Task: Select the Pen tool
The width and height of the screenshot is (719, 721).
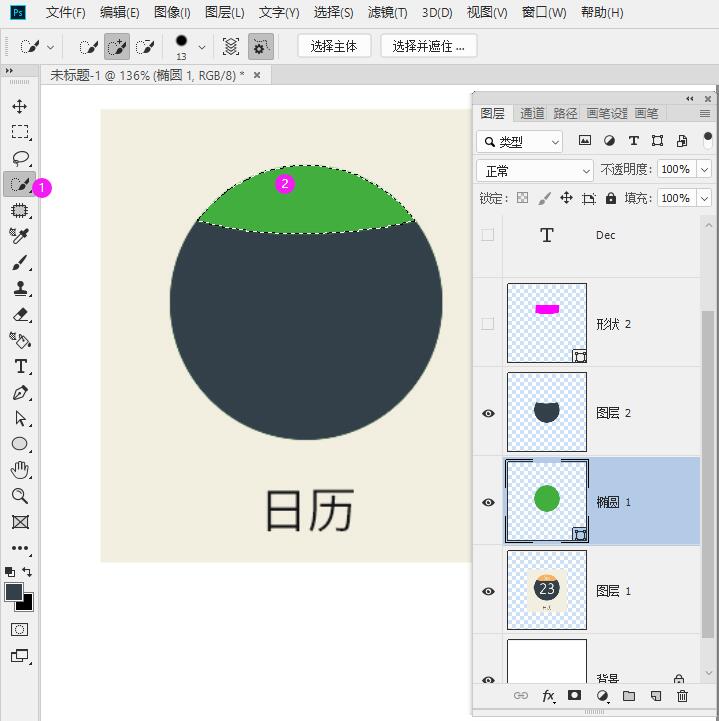Action: pos(19,393)
